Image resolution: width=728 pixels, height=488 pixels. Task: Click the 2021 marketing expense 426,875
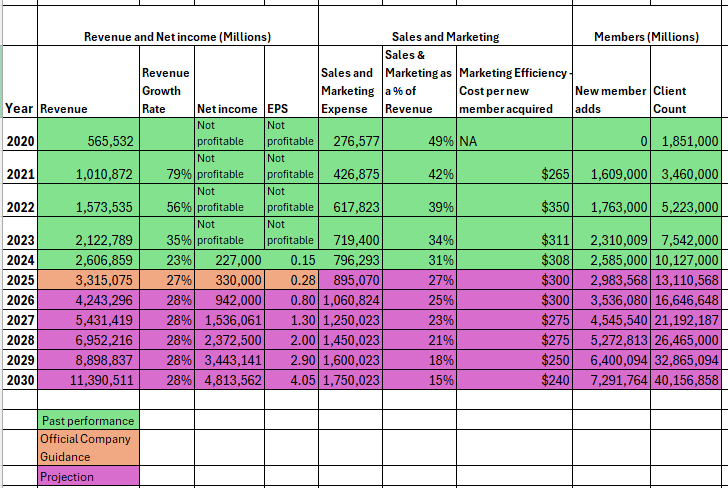(351, 167)
